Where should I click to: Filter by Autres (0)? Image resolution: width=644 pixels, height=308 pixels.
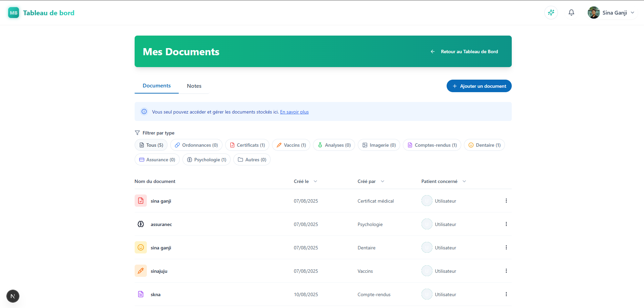coord(252,160)
